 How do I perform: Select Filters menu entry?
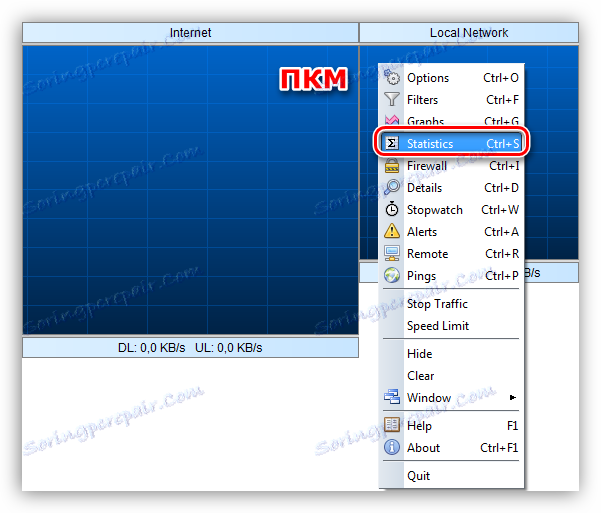point(451,100)
